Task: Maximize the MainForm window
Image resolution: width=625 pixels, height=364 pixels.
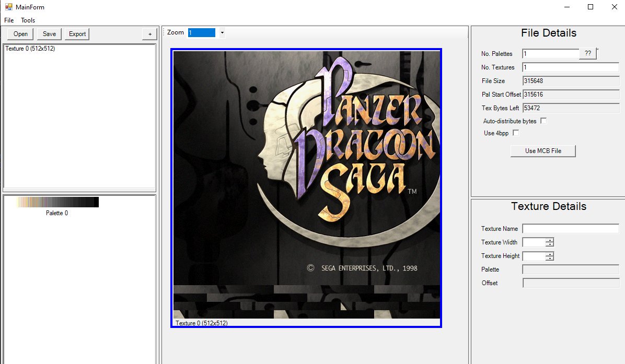Action: (591, 7)
